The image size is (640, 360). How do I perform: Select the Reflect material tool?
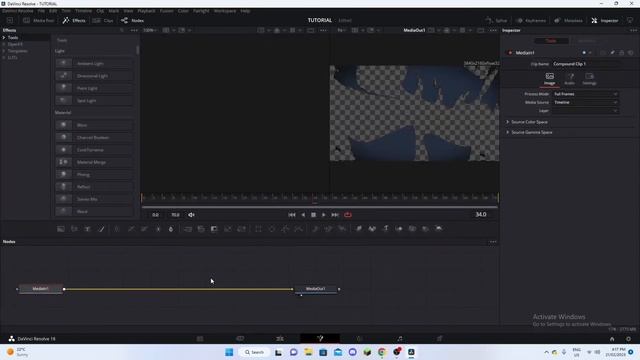(94, 187)
